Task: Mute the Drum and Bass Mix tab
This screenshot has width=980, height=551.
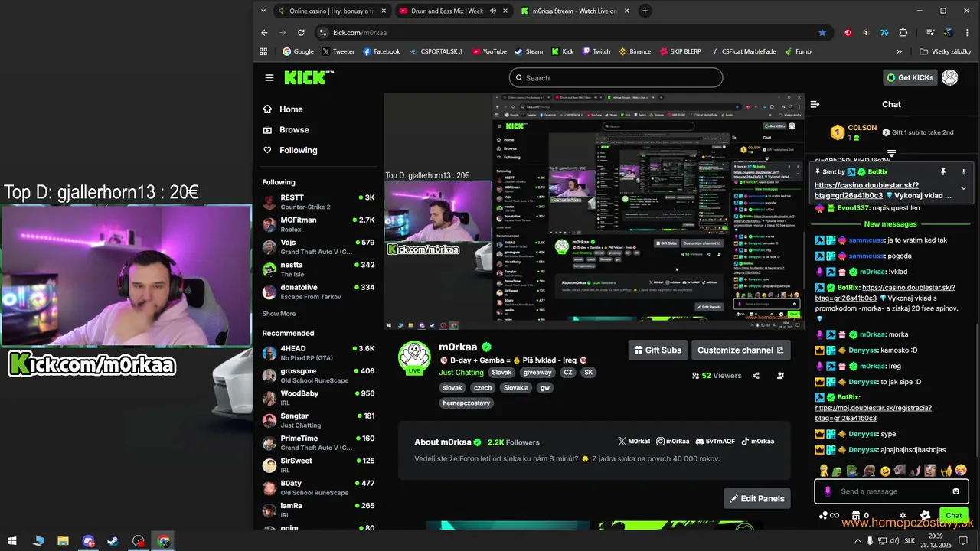Action: pyautogui.click(x=493, y=11)
